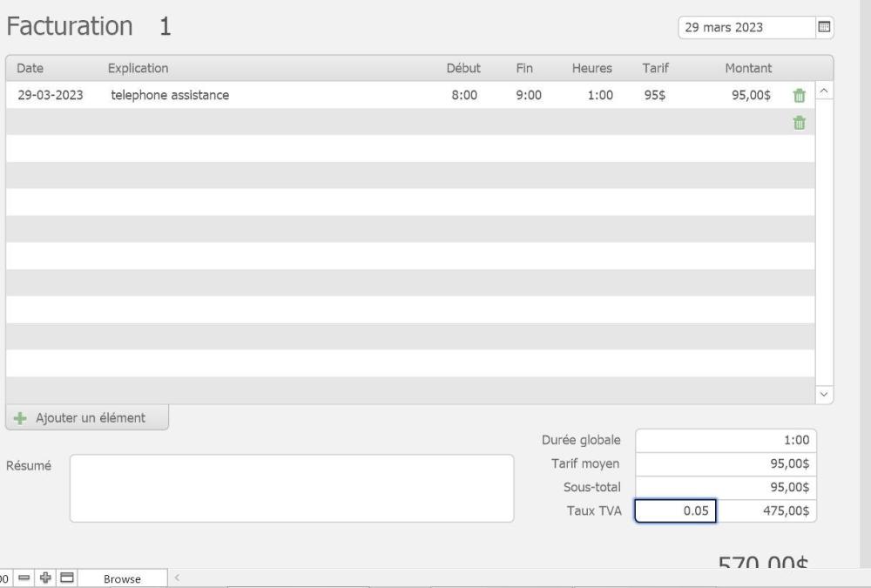
Task: Click inside the Résumé text box
Action: (292, 488)
